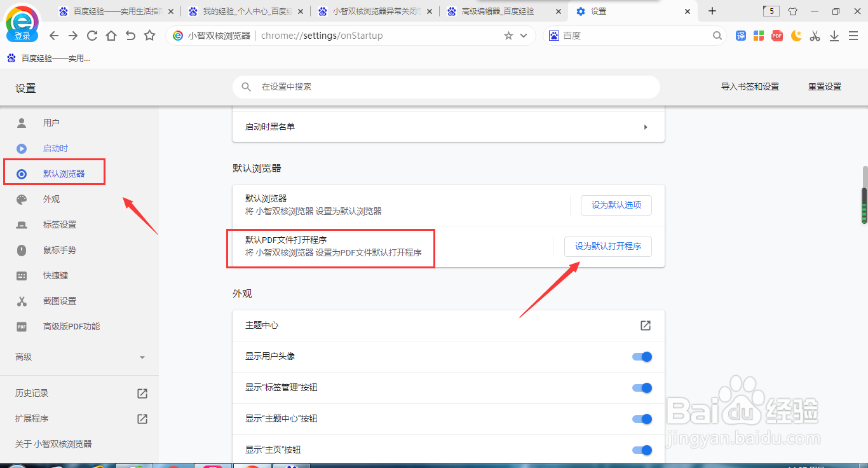Viewport: 868px width, 468px height.
Task: Turn off 显示"标签管理"按钮
Action: [642, 388]
